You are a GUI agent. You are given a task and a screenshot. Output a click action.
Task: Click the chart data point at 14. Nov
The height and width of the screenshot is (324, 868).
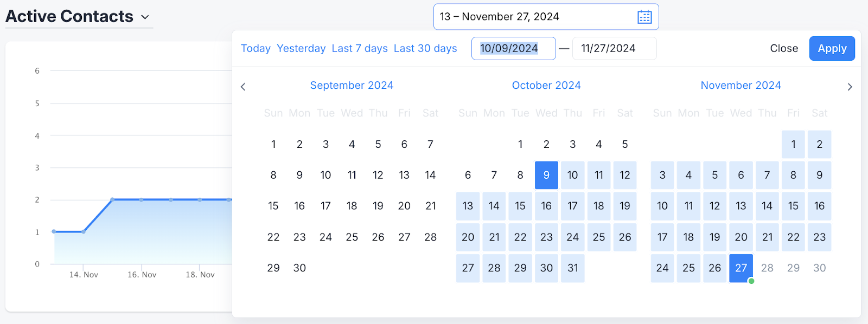pos(83,231)
